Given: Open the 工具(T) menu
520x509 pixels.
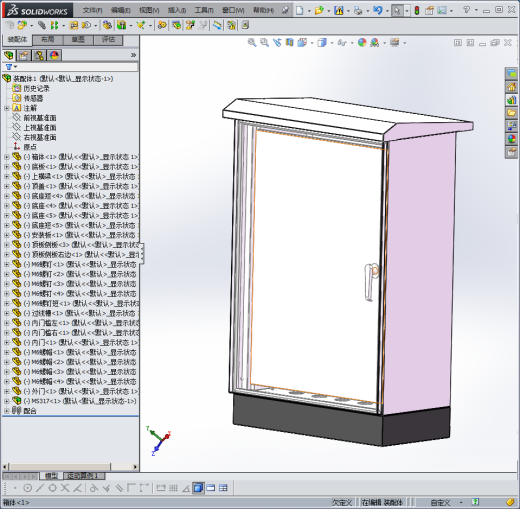Looking at the screenshot, I should tap(204, 10).
